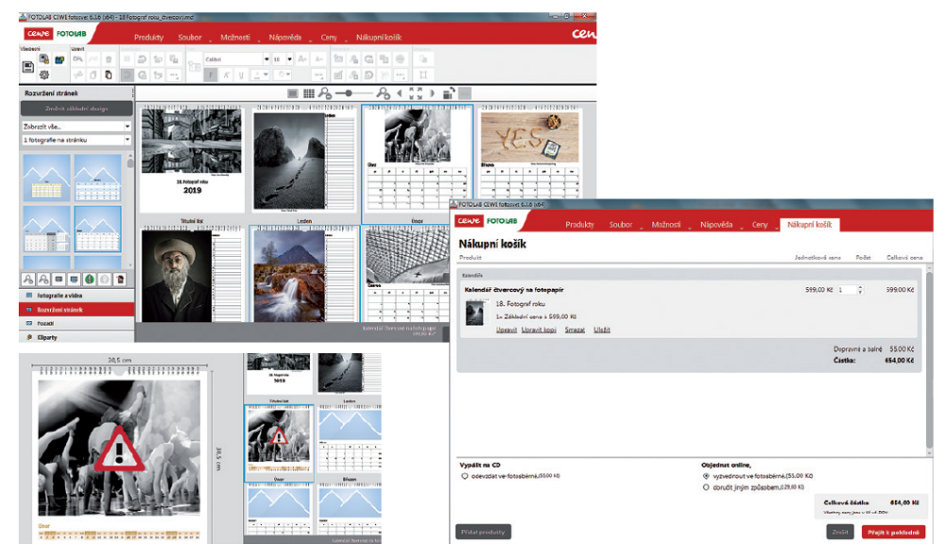Select the highlighted blue-bordered layout thumbnail

click(x=97, y=229)
